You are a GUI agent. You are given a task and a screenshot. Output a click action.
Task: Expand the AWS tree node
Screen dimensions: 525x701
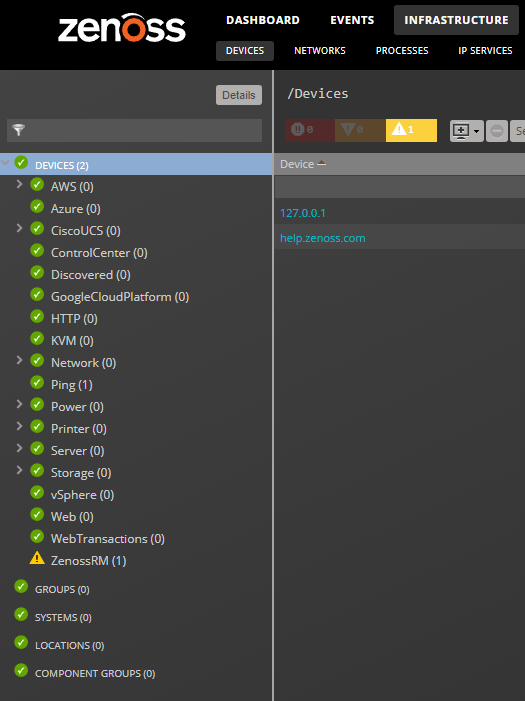click(x=19, y=184)
